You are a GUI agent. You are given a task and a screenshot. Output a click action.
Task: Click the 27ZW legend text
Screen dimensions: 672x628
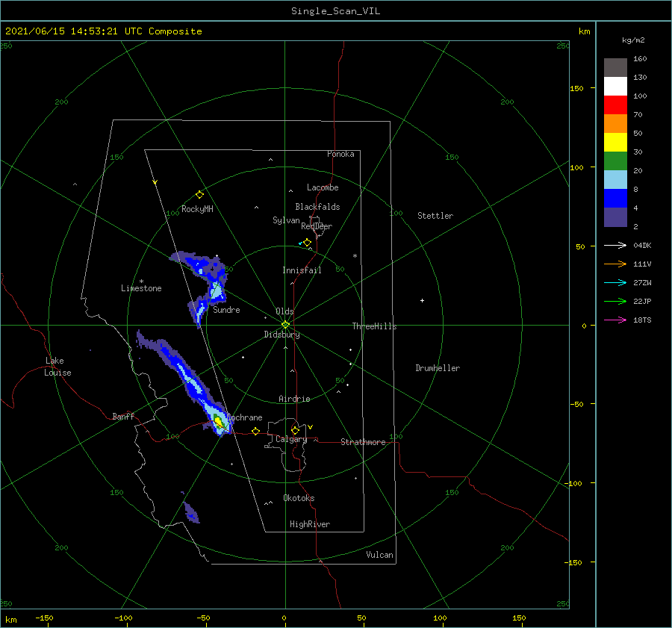(642, 283)
